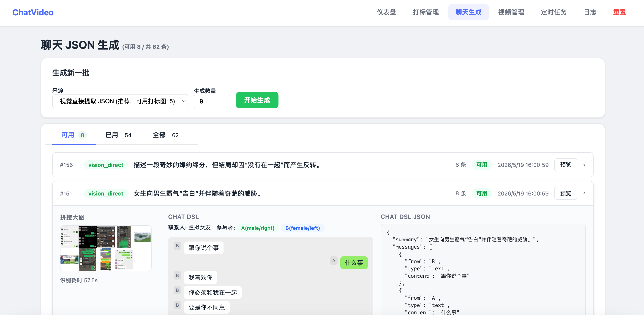Open the 仪表盘 nav item
Screen dimensions: 644x315
(386, 12)
